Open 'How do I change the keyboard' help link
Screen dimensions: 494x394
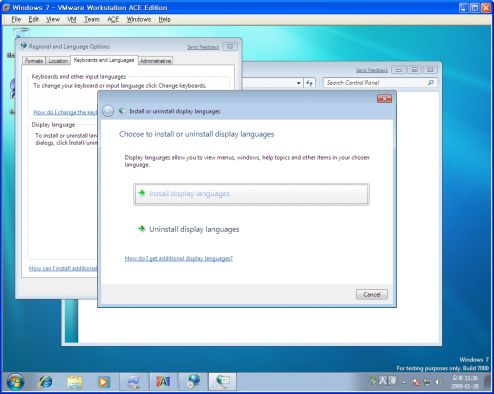65,112
